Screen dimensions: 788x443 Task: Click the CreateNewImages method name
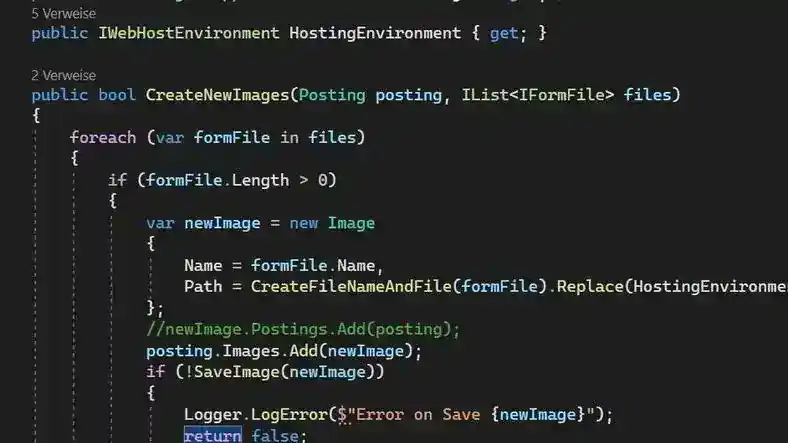click(218, 95)
